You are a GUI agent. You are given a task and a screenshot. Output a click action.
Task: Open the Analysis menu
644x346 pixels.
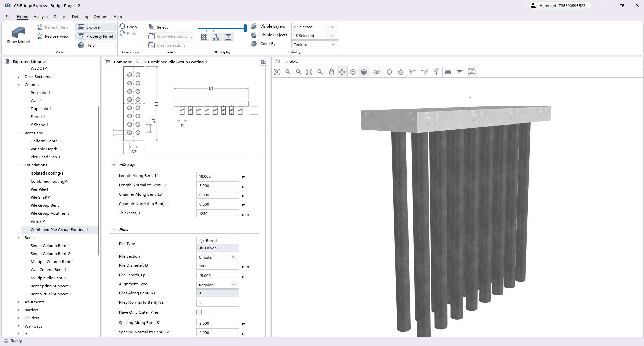[41, 17]
